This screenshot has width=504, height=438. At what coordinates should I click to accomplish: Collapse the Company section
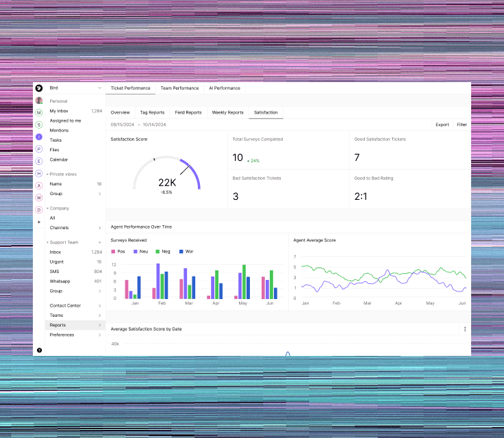pyautogui.click(x=47, y=208)
